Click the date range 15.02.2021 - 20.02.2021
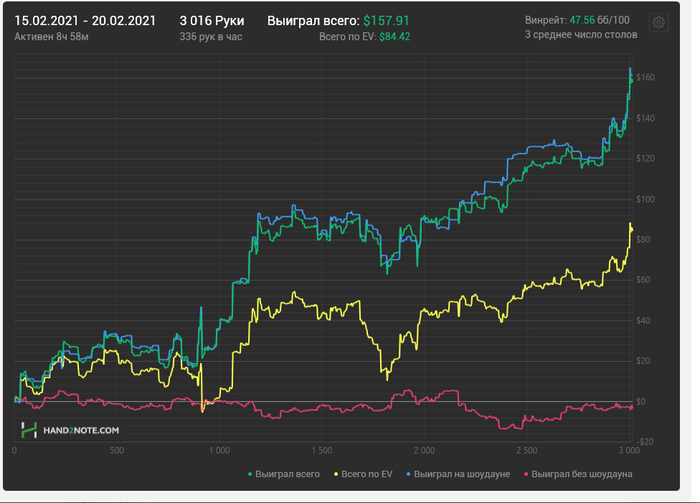Screen dimensions: 700x503 [85, 21]
